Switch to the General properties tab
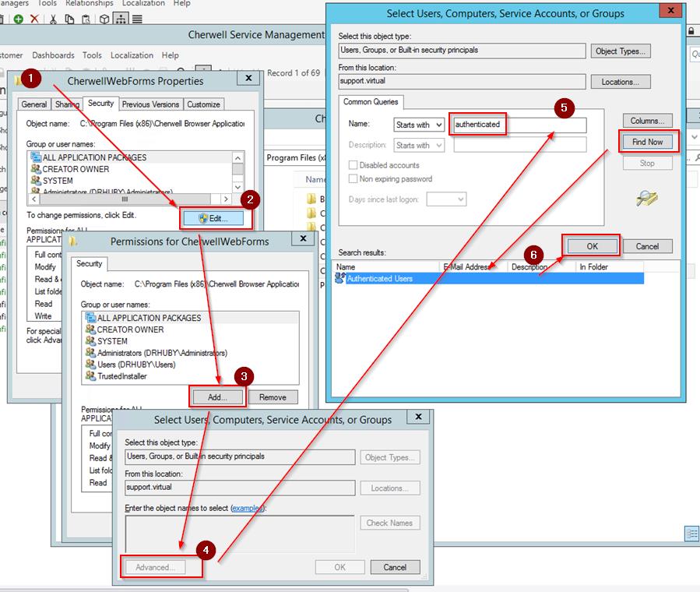This screenshot has height=592, width=700. pos(34,104)
